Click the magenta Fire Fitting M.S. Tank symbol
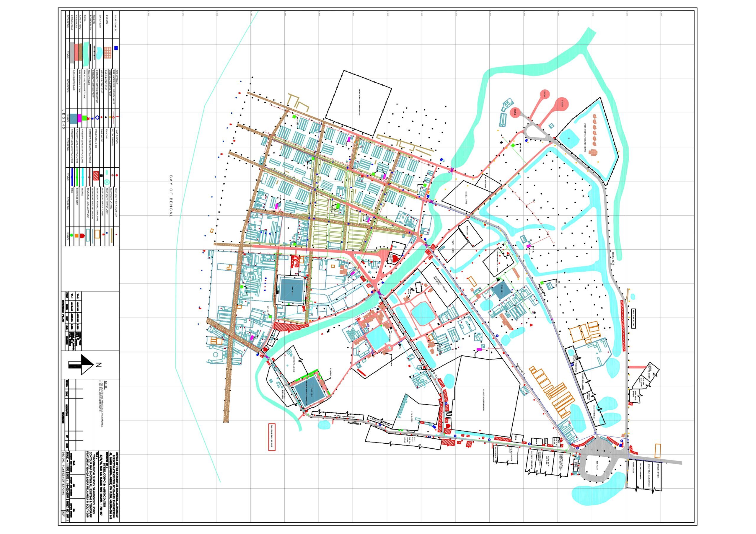This screenshot has width=756, height=534. coord(79,118)
